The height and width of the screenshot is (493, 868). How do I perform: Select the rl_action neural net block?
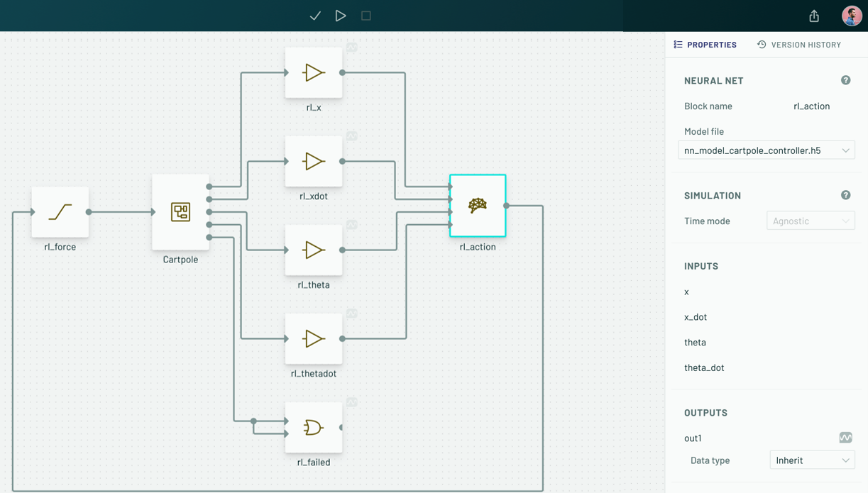coord(478,206)
